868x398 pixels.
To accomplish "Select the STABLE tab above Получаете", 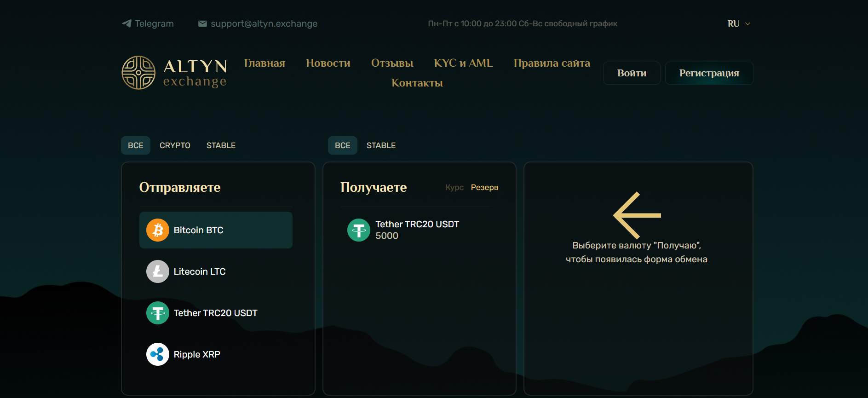I will 381,145.
